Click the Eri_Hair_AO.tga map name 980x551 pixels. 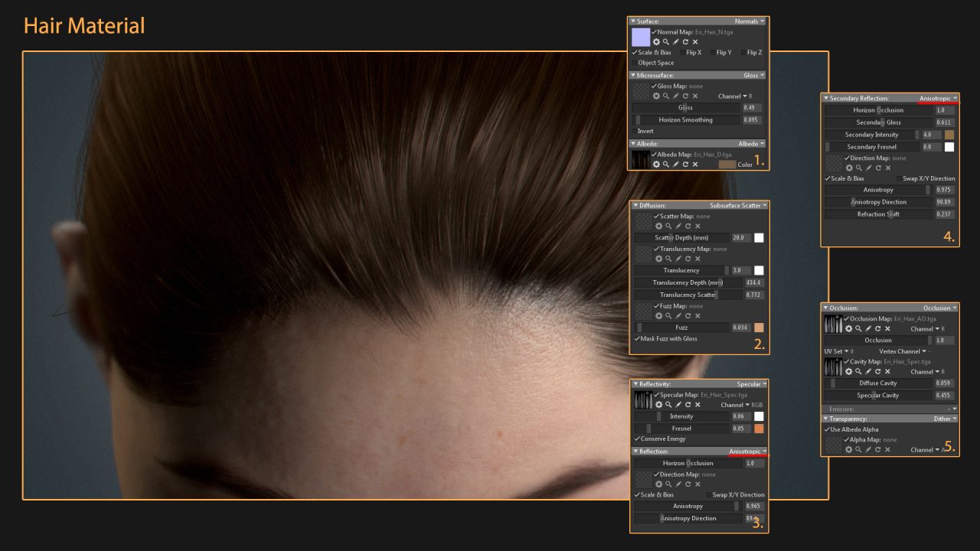click(916, 319)
